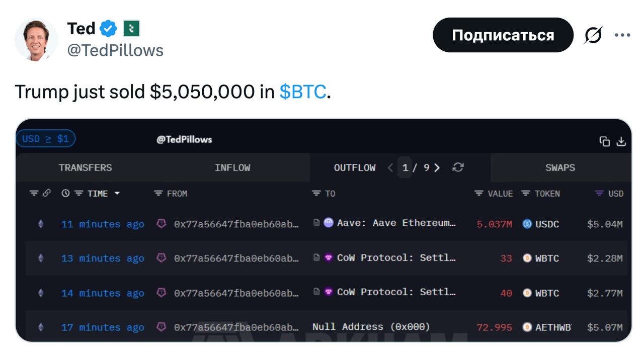Image resolution: width=644 pixels, height=356 pixels.
Task: Click the Подписаться button
Action: 503,35
